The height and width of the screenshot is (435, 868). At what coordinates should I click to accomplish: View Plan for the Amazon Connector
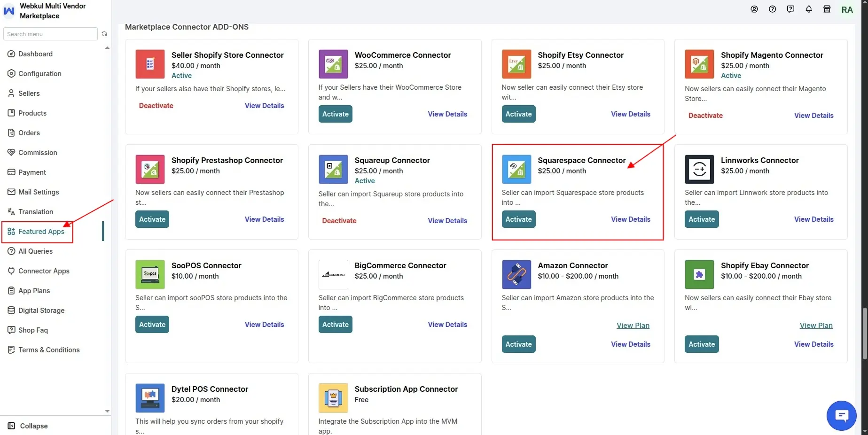[633, 326]
